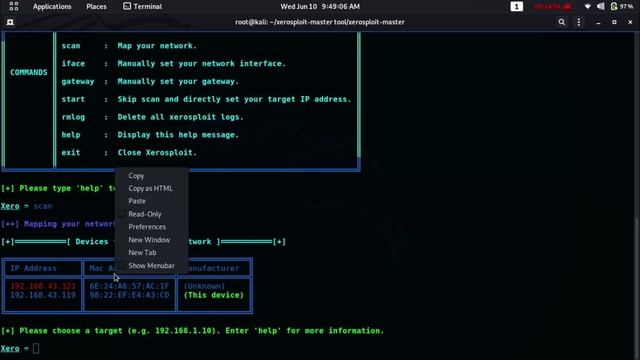Close the terminal window
This screenshot has height=360, width=640.
click(630, 22)
